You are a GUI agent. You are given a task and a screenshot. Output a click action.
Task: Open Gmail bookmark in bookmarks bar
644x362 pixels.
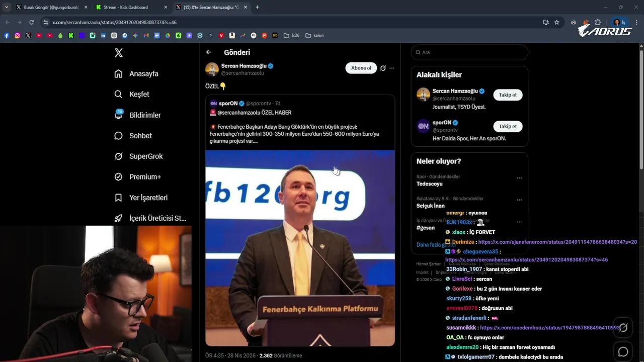[146, 35]
